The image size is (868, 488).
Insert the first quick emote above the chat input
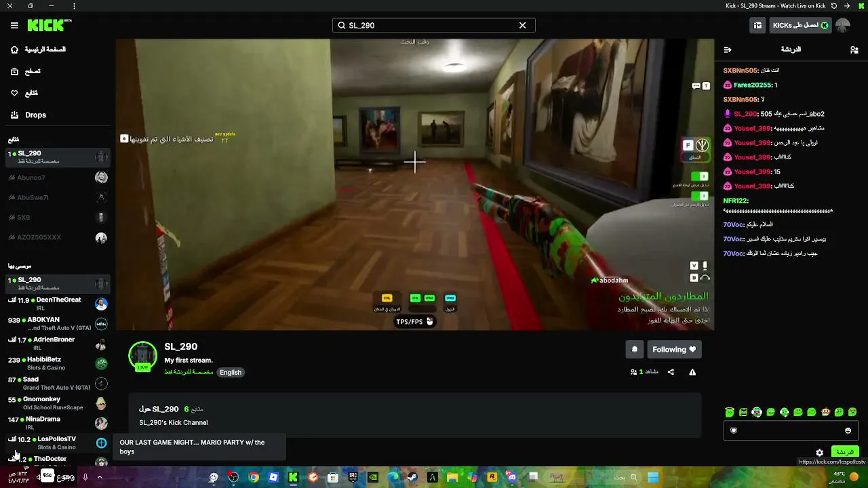tap(729, 412)
